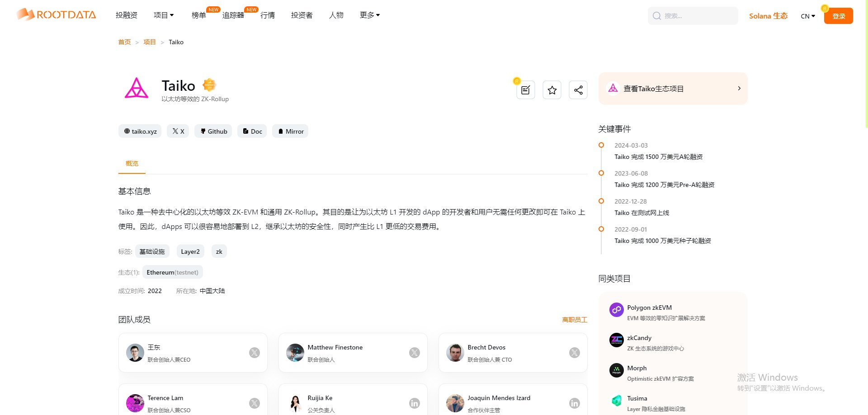Click the zkCandy logo icon
Screen dimensions: 868x415
(617, 340)
